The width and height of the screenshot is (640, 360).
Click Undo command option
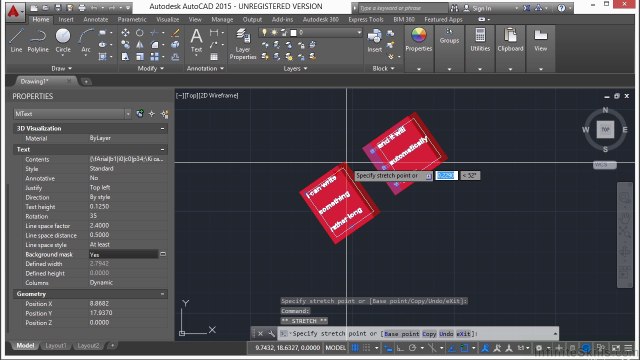point(446,334)
